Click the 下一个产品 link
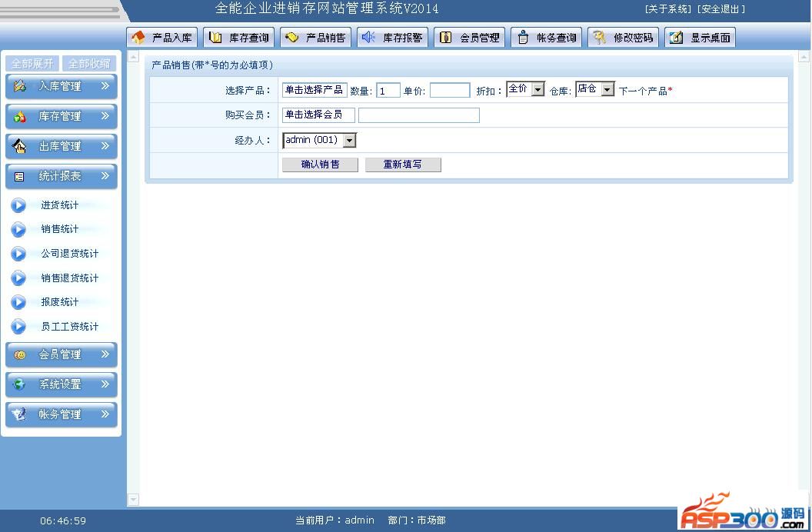The image size is (812, 532). tap(643, 91)
